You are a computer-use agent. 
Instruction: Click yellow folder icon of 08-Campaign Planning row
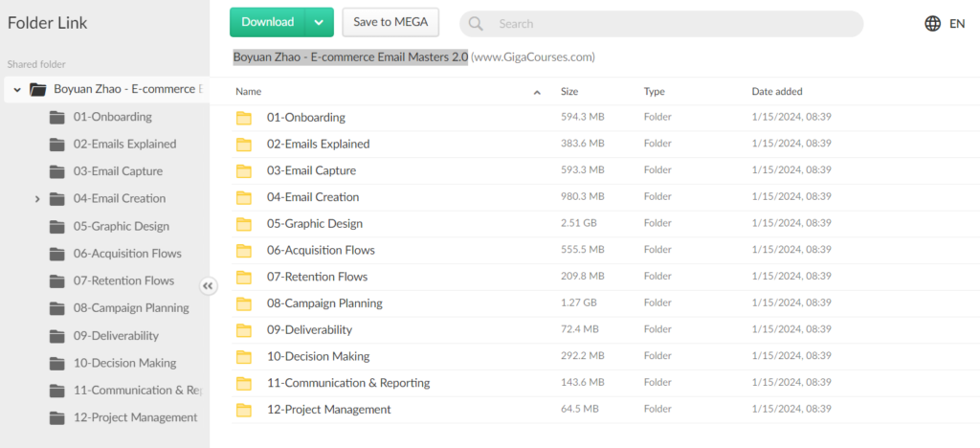(x=244, y=303)
